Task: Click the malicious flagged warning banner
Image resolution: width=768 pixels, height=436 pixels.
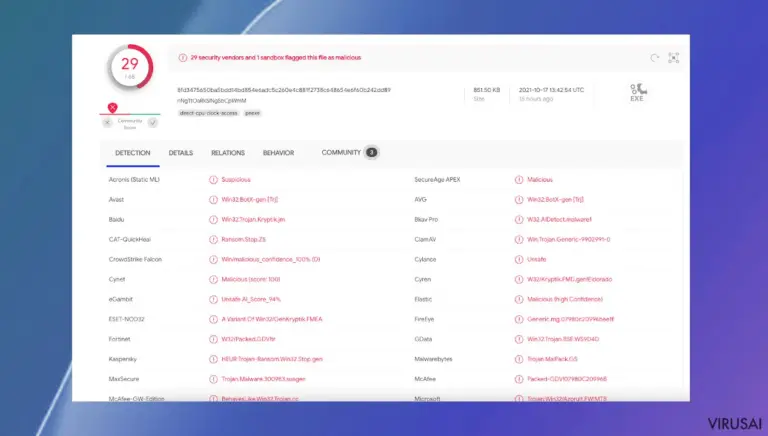Action: pyautogui.click(x=270, y=58)
